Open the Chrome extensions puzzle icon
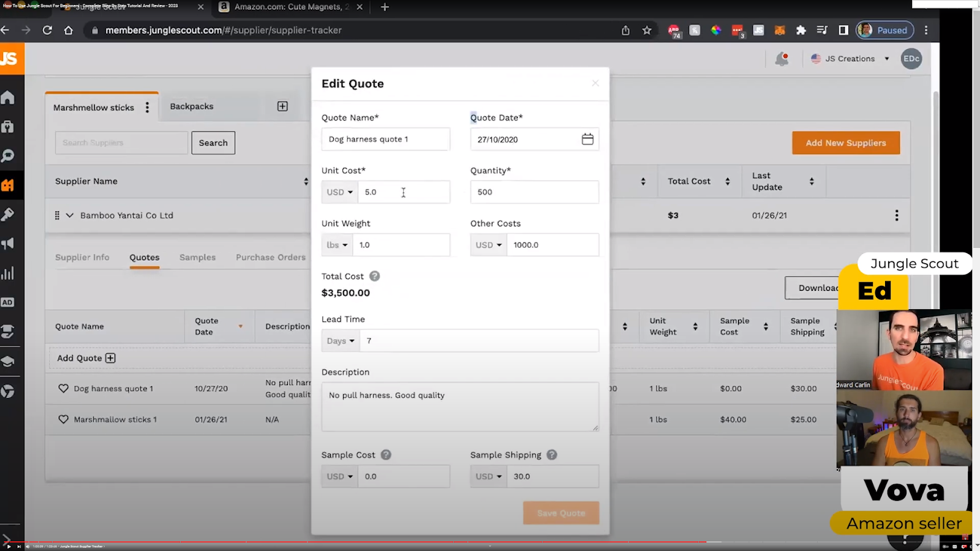Viewport: 980px width, 551px height. point(801,30)
